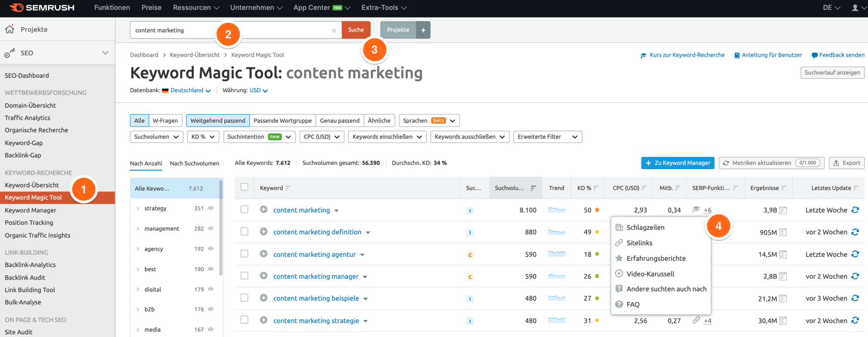
Task: Open SERP snapshot icon beside 30,4M results
Action: (783, 321)
